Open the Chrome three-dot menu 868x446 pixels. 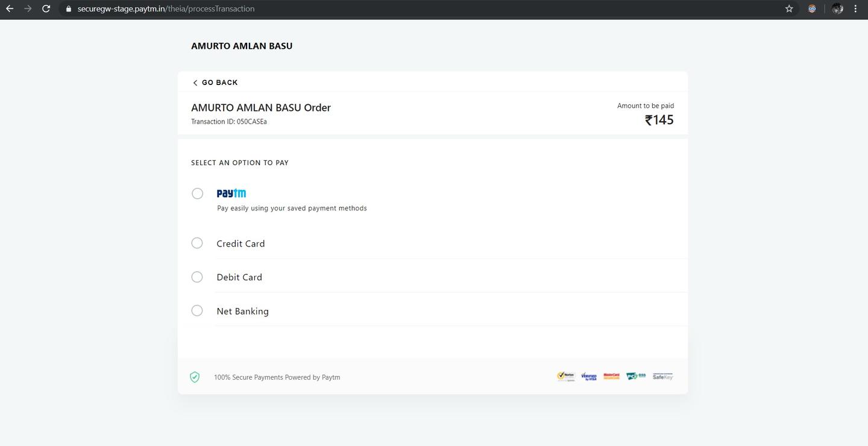point(855,8)
